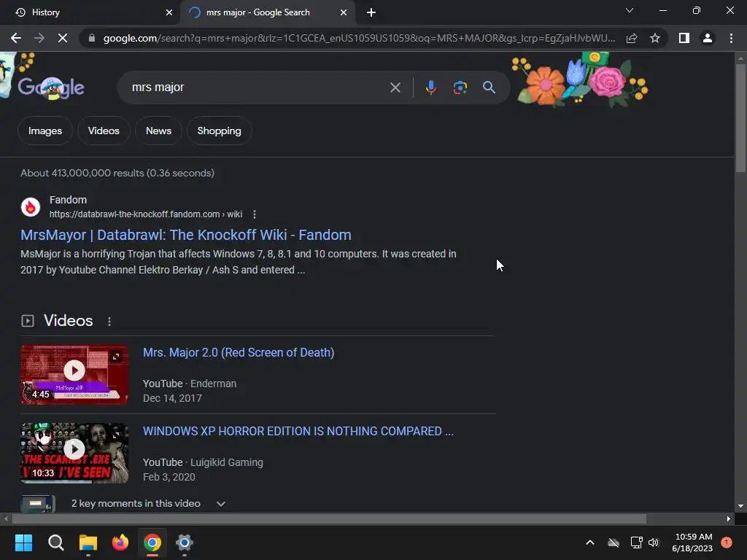
Task: Click the scroll right arrow
Action: coord(729,518)
